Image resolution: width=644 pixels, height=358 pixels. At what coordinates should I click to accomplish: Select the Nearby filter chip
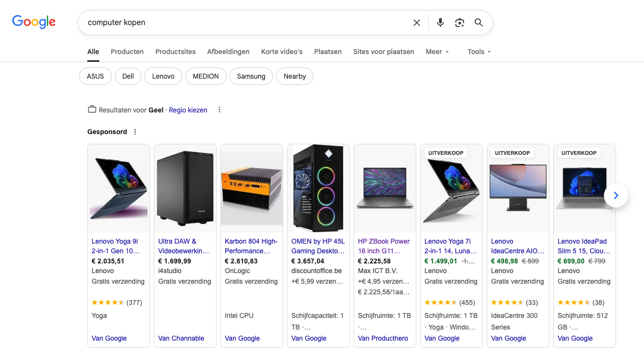tap(295, 76)
